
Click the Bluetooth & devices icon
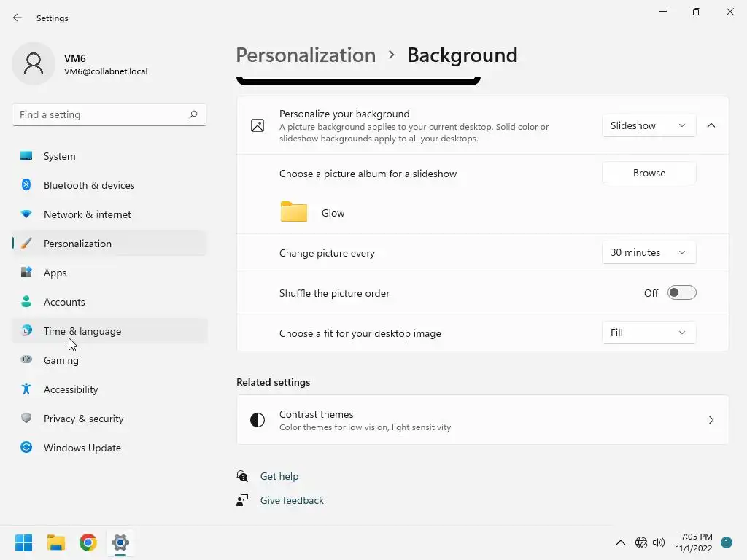tap(26, 185)
